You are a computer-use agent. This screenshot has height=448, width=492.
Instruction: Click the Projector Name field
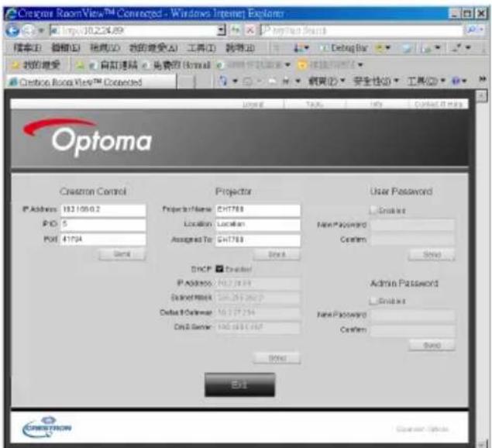coord(258,209)
